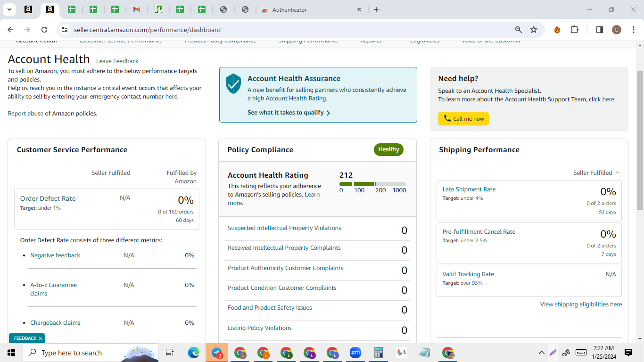Click '0 of 169 orders' text
The height and width of the screenshot is (362, 644).
pos(176,212)
